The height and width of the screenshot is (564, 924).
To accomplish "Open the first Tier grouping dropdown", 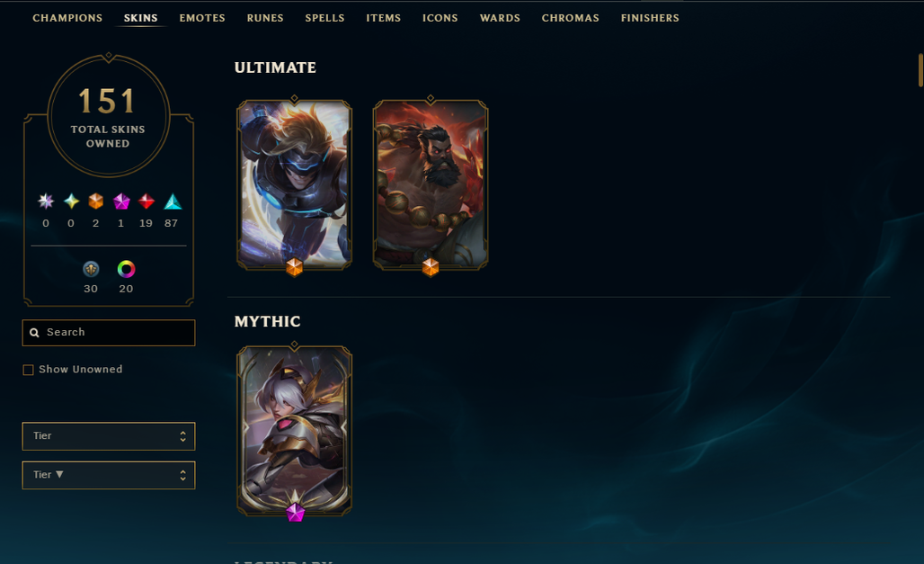I will [x=109, y=436].
